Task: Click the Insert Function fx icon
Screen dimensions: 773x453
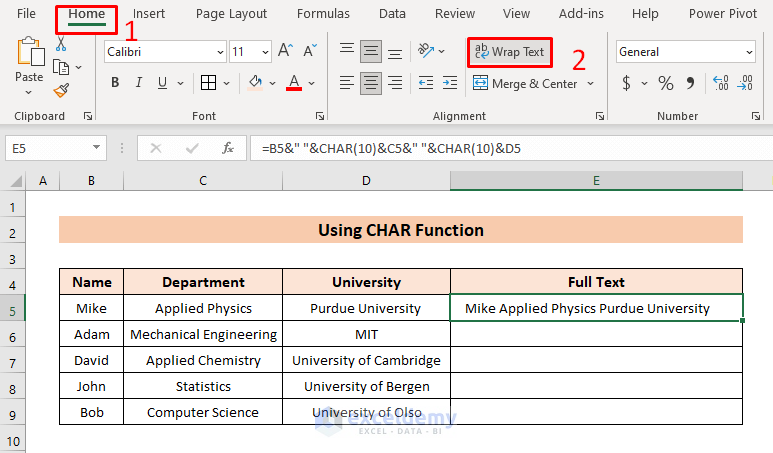Action: [228, 148]
